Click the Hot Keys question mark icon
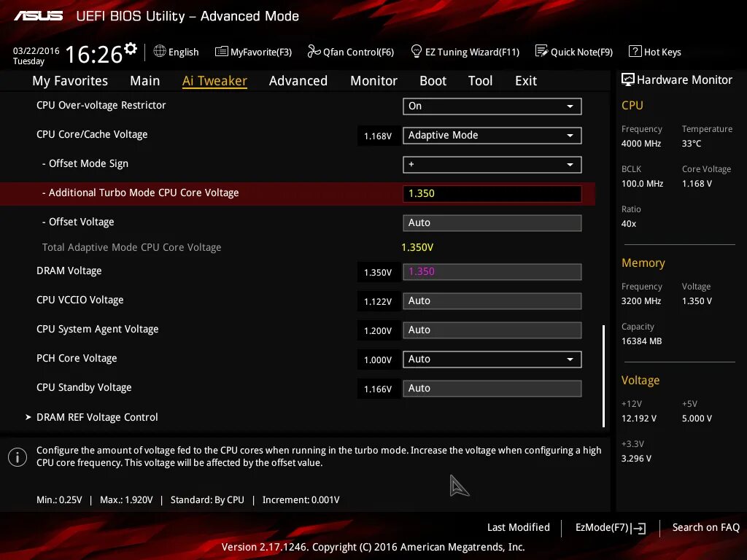Image resolution: width=747 pixels, height=560 pixels. tap(635, 51)
